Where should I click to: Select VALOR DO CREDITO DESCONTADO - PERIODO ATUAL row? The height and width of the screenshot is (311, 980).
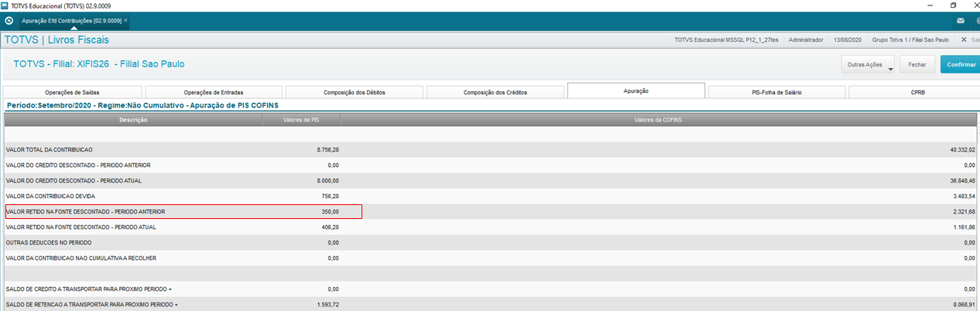click(x=491, y=180)
